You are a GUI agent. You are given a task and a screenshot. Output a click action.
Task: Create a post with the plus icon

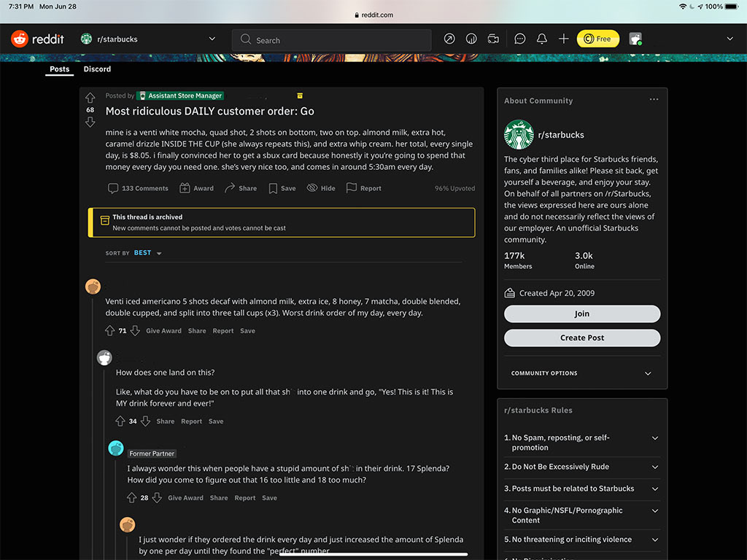(564, 39)
